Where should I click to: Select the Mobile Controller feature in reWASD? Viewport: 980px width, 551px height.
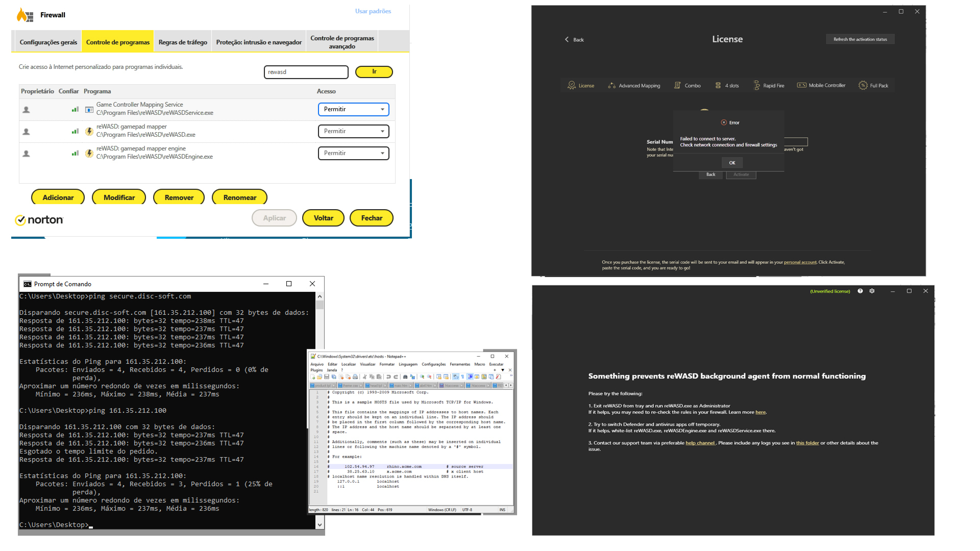821,85
